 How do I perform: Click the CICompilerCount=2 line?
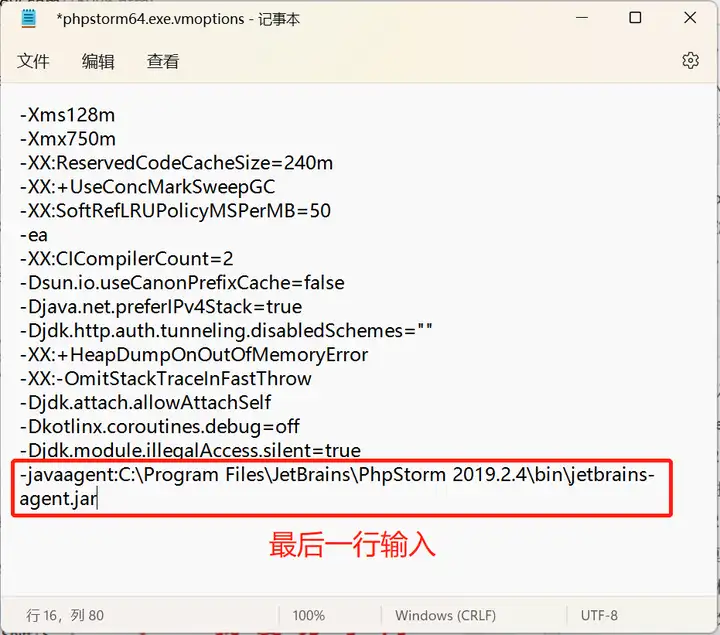coord(127,258)
